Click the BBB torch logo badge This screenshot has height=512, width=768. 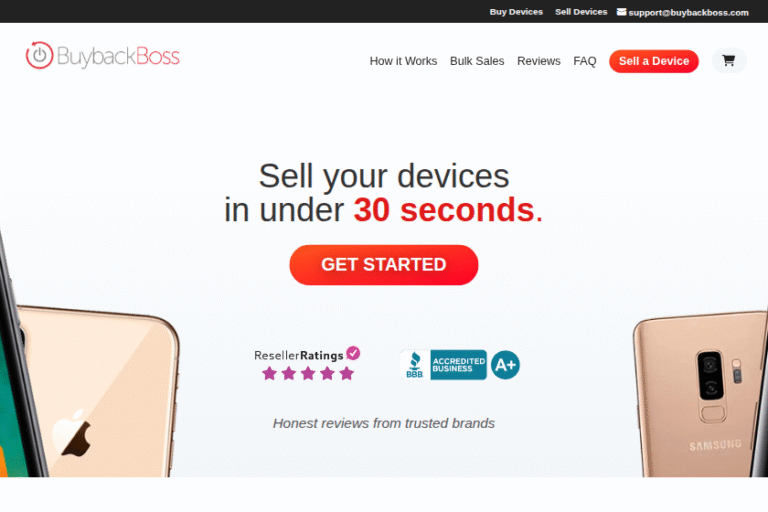[x=415, y=365]
